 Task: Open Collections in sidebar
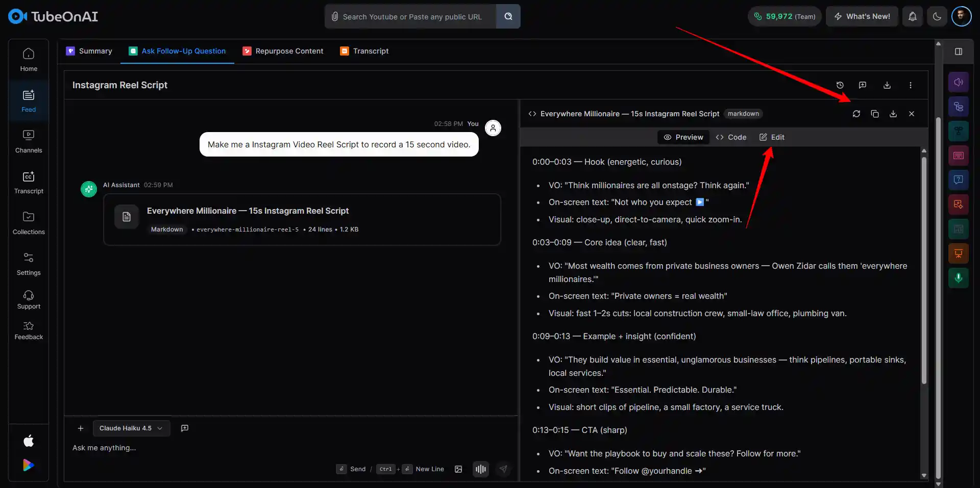(29, 223)
